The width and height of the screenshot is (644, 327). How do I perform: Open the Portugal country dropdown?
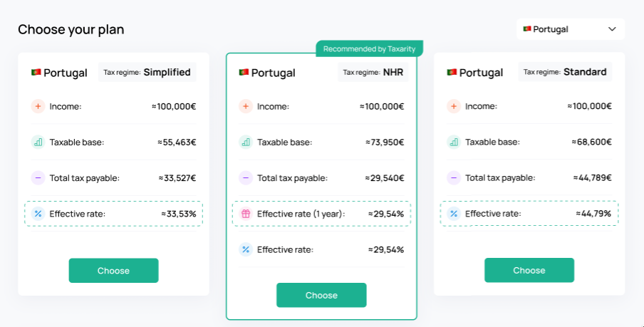pos(571,29)
